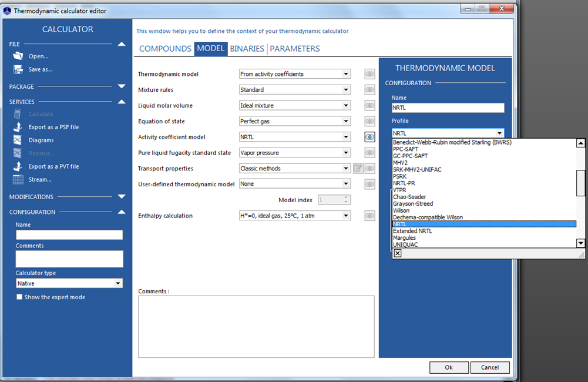Viewport: 588px width, 382px height.
Task: Click the Open... link in FILE
Action: point(39,56)
